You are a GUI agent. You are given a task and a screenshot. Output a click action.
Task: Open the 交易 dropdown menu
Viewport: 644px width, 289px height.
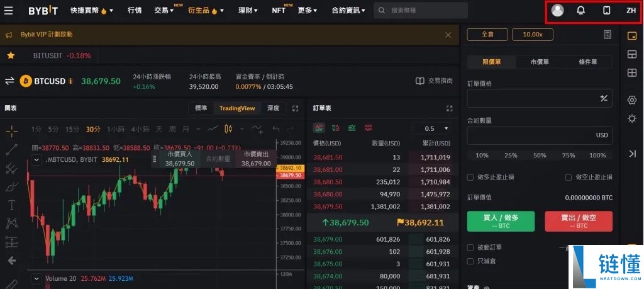164,10
